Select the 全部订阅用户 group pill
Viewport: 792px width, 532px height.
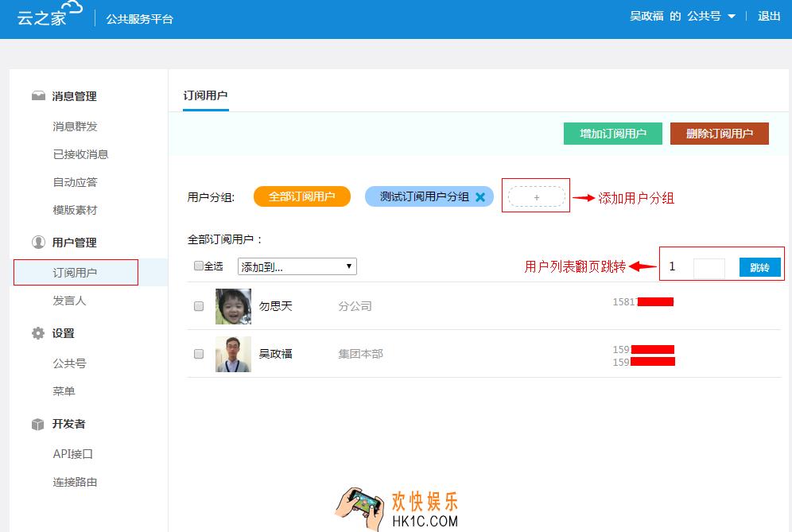[x=302, y=196]
